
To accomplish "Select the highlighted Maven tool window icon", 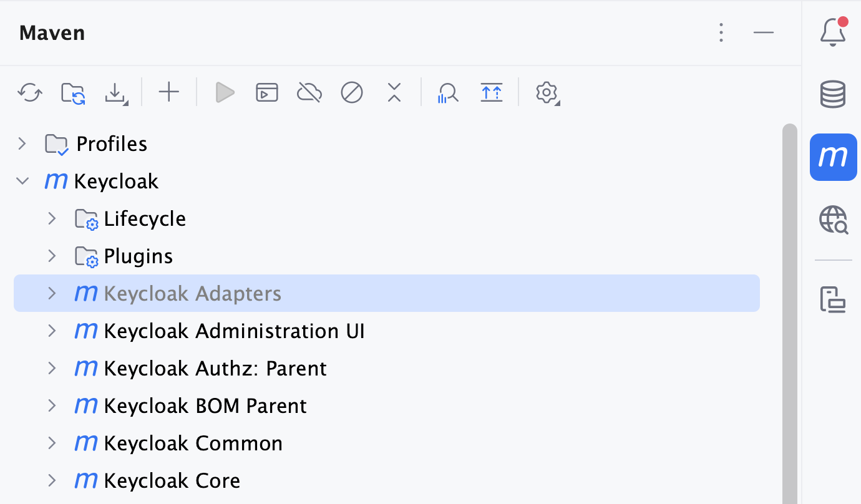I will pyautogui.click(x=833, y=157).
